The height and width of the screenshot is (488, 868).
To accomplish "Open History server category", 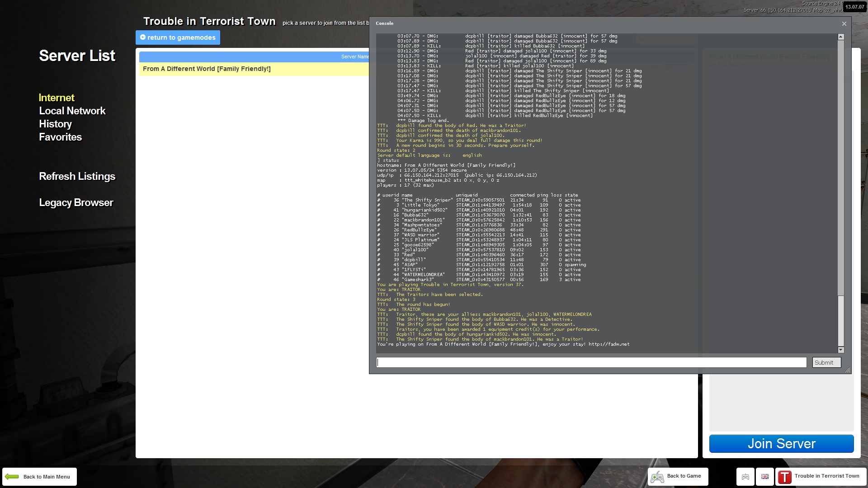I will pyautogui.click(x=55, y=124).
